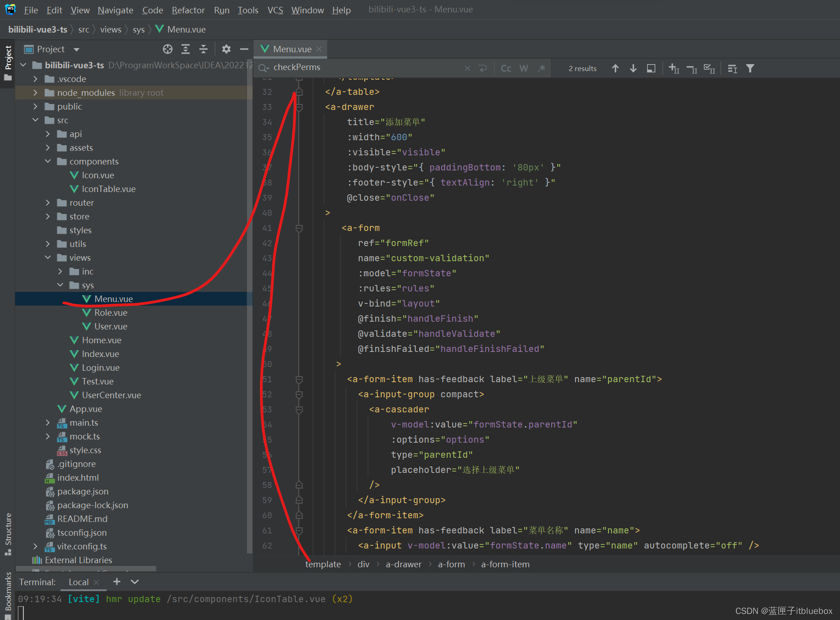Click the Select Opened File locate icon
Viewport: 840px width, 620px height.
coord(168,49)
